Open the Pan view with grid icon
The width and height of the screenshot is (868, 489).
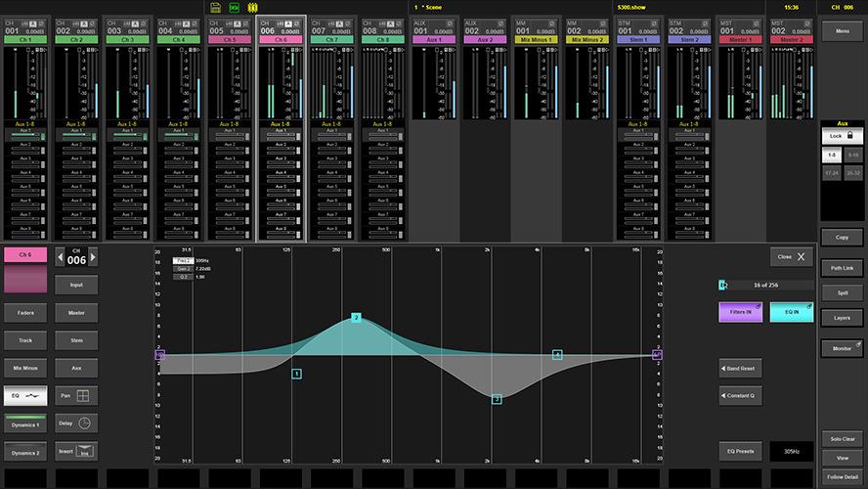point(76,396)
